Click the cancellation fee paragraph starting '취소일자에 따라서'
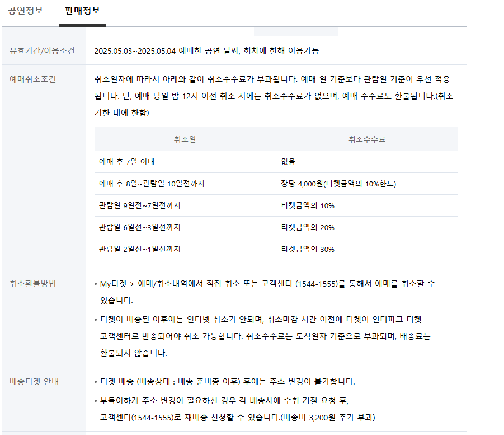This screenshot has width=504, height=435. 274,96
